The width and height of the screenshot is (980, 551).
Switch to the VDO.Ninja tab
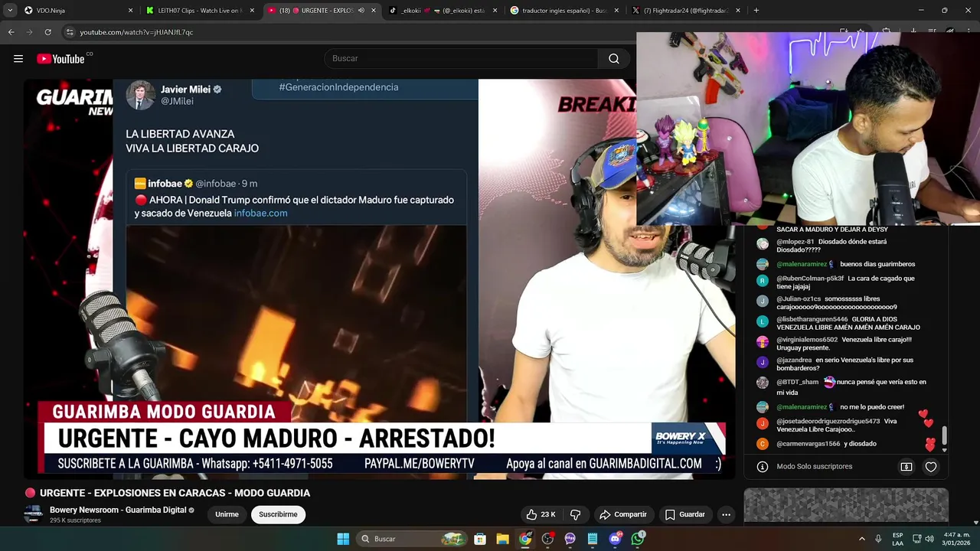point(78,11)
